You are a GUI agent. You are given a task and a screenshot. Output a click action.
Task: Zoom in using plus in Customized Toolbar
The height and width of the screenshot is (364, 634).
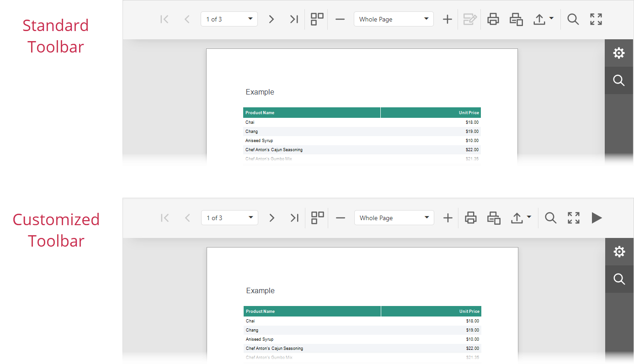click(448, 218)
